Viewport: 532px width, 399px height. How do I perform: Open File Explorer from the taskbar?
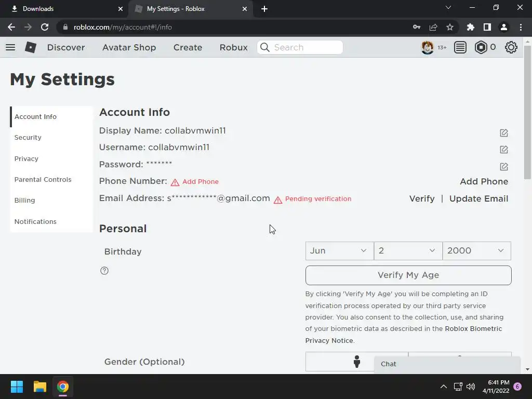point(39,387)
